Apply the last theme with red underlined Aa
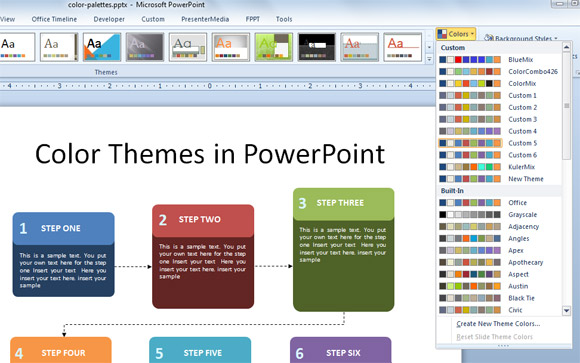This screenshot has height=363, width=580. tap(402, 47)
